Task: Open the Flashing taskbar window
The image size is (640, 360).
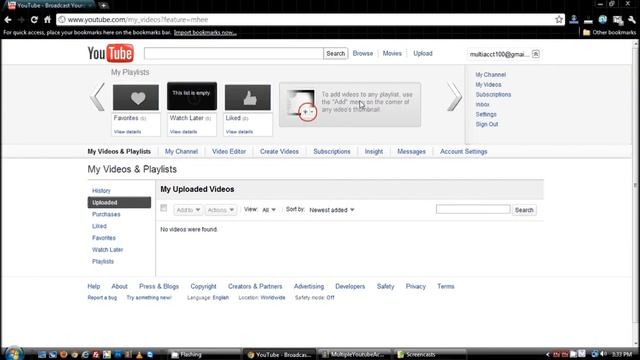Action: pyautogui.click(x=204, y=354)
